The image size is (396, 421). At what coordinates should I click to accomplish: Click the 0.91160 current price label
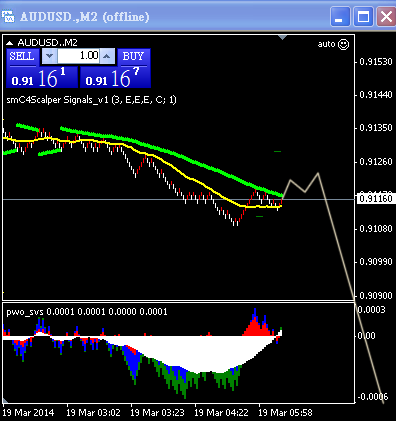[x=375, y=199]
